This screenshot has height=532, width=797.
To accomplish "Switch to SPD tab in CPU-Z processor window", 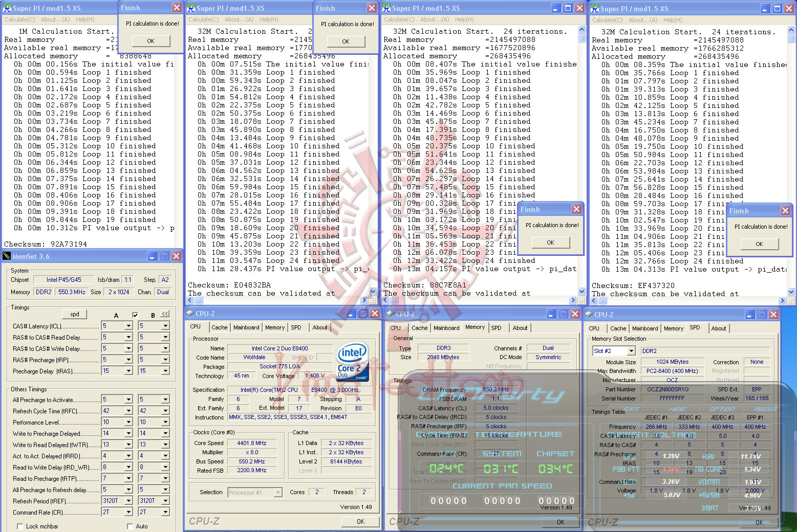I will 296,327.
